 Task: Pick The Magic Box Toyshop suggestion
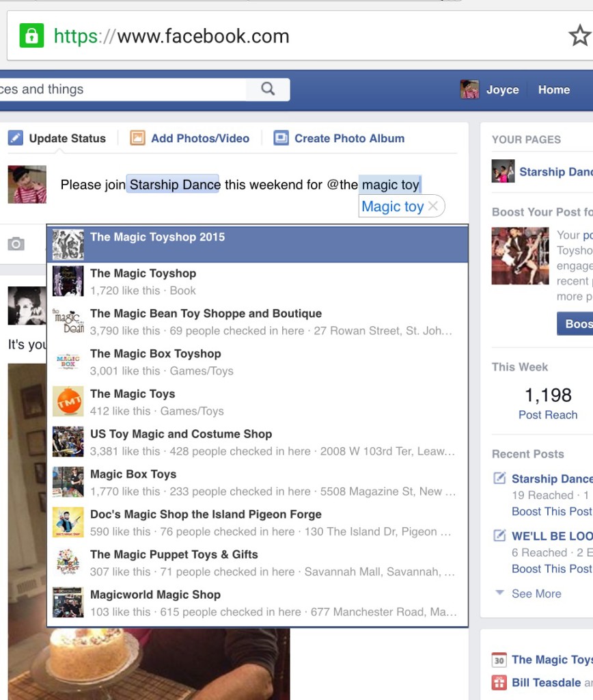[x=258, y=362]
